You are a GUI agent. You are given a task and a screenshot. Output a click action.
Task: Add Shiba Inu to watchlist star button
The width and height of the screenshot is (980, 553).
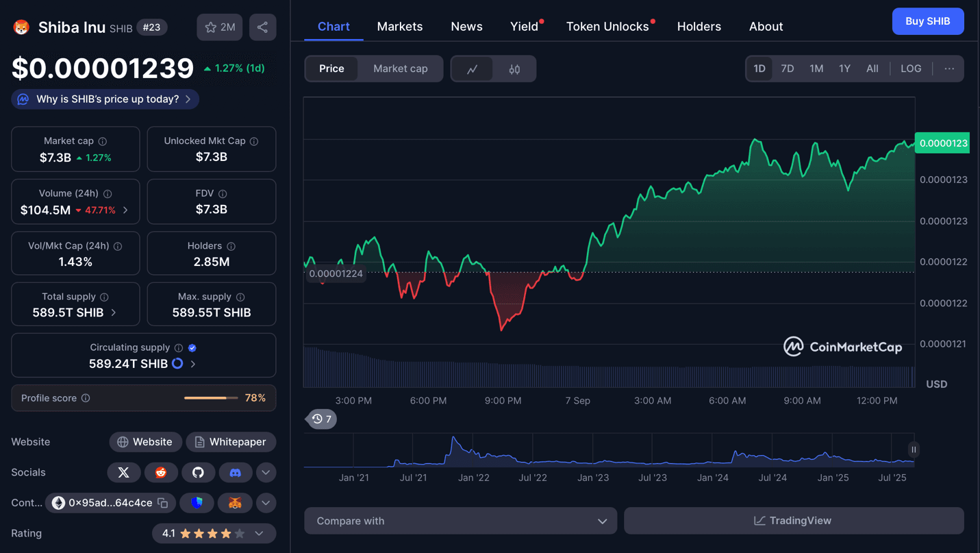tap(220, 27)
